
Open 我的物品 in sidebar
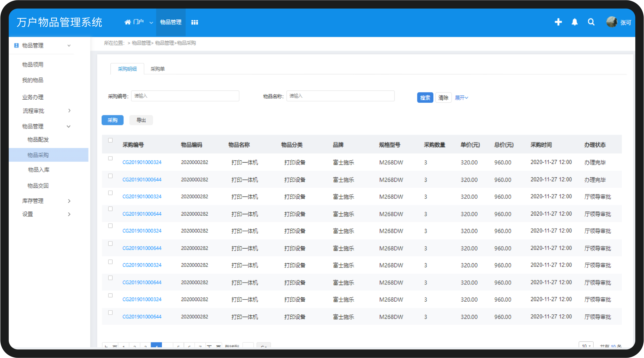33,80
